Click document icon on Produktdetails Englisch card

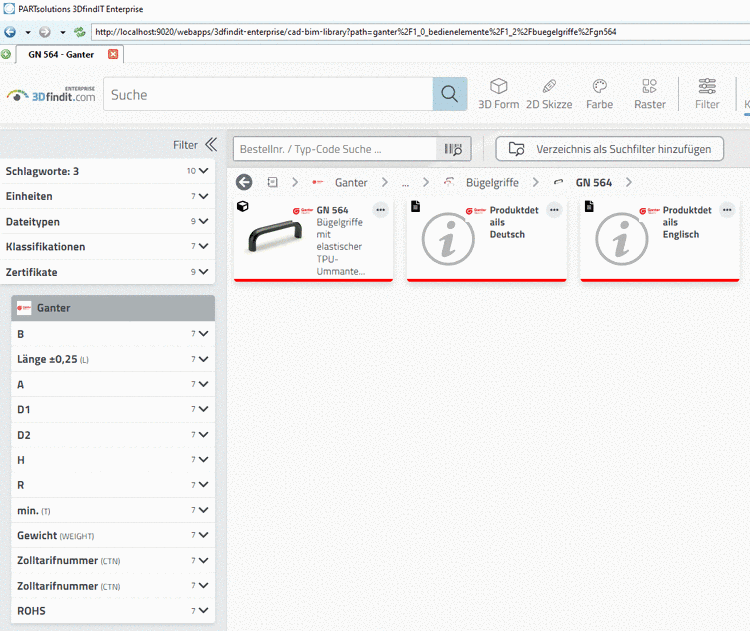(x=589, y=206)
